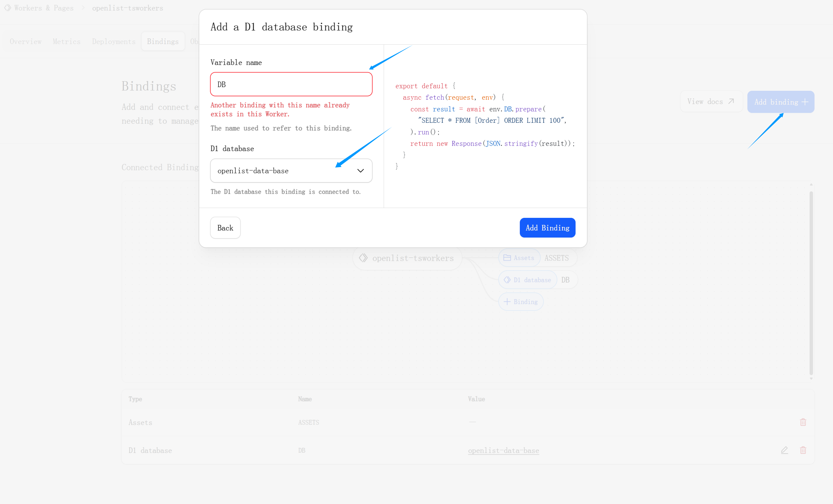
Task: Click the openlist-tsworkers breadcrumb
Action: point(127,8)
